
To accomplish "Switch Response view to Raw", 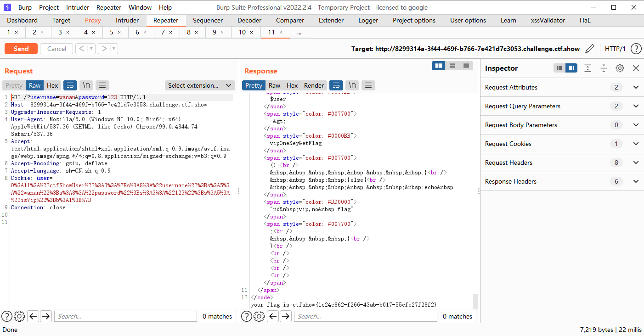I will point(275,85).
